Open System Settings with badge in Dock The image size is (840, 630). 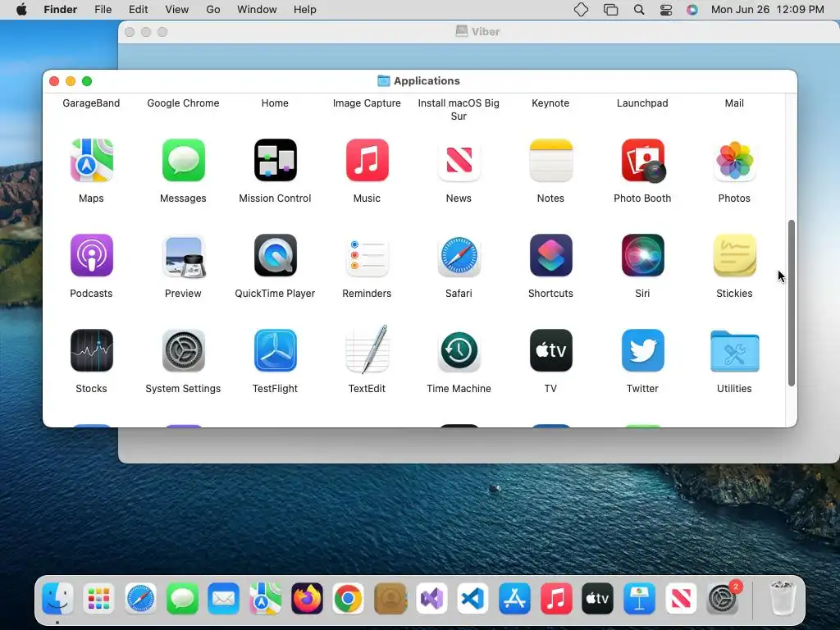(x=723, y=598)
